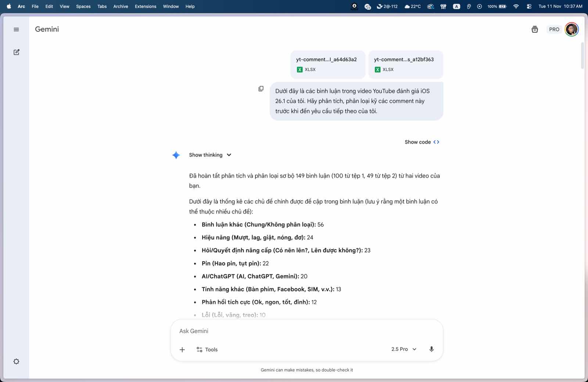Click the PRO badge button

554,29
